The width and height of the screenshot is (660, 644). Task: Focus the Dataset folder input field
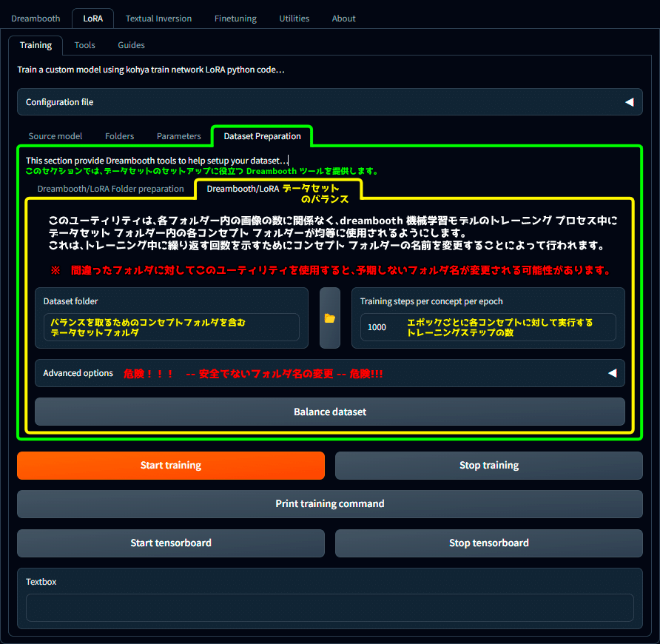172,327
